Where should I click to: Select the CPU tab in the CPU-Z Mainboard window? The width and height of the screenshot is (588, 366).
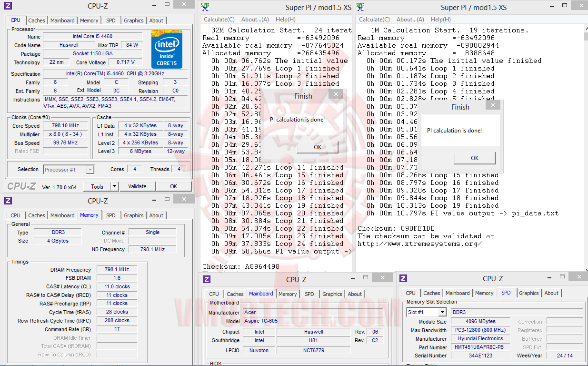[x=214, y=294]
